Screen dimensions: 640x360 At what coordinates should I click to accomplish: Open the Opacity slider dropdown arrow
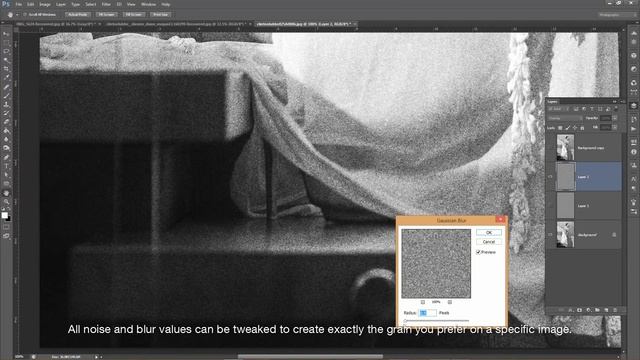tap(615, 118)
